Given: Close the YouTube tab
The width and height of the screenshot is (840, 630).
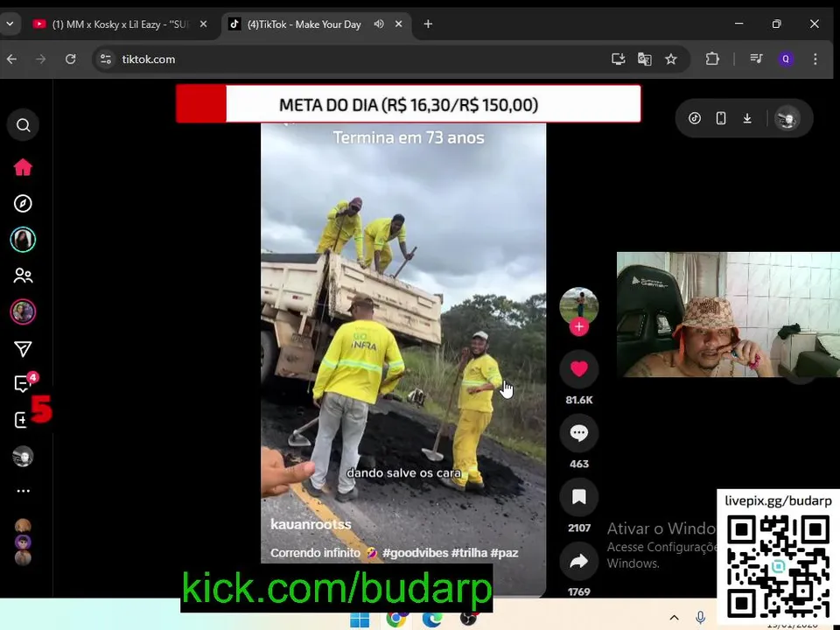Looking at the screenshot, I should (x=203, y=24).
